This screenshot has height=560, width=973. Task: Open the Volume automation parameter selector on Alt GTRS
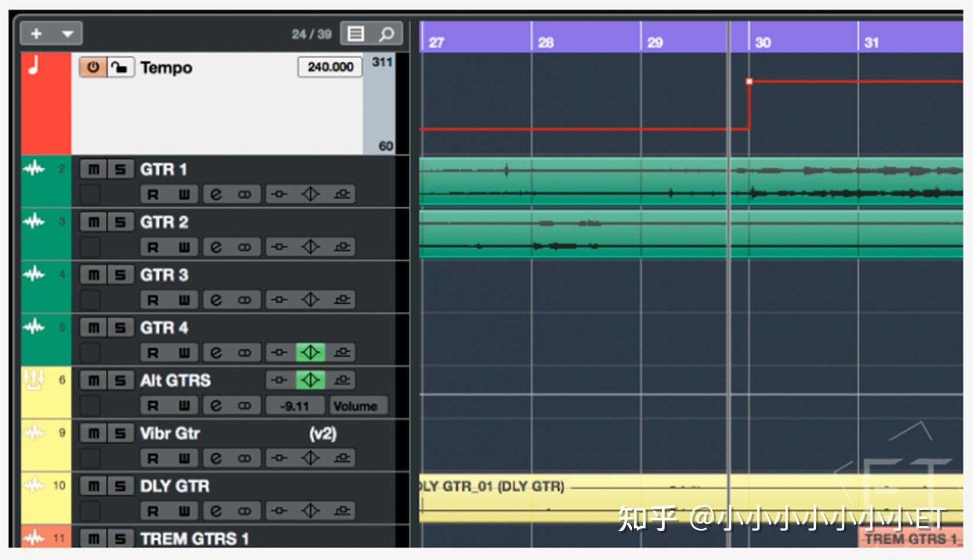click(358, 405)
